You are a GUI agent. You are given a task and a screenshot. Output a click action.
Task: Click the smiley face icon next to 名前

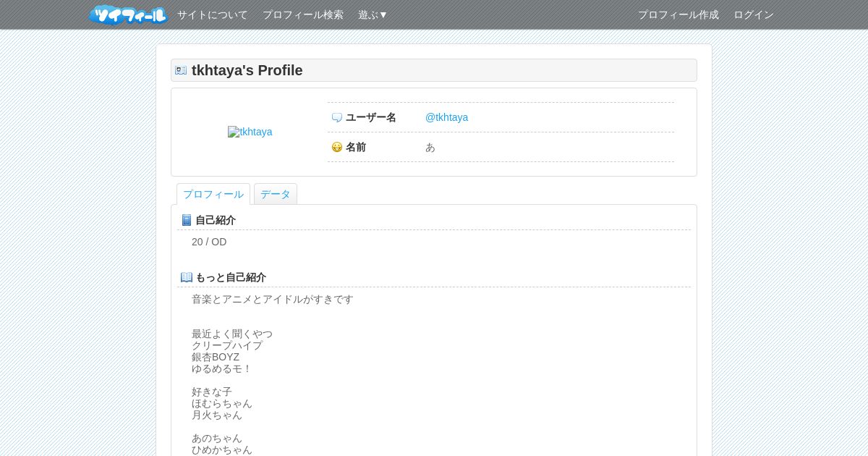337,147
